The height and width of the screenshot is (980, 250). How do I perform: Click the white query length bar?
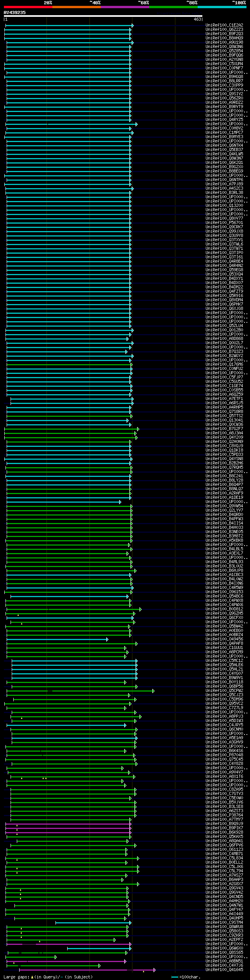coord(103,16)
